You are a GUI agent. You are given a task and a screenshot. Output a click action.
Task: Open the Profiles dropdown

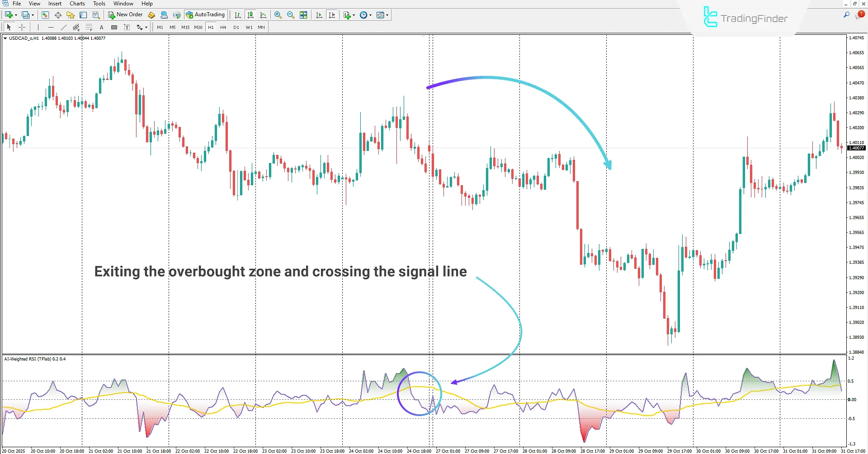click(x=33, y=14)
